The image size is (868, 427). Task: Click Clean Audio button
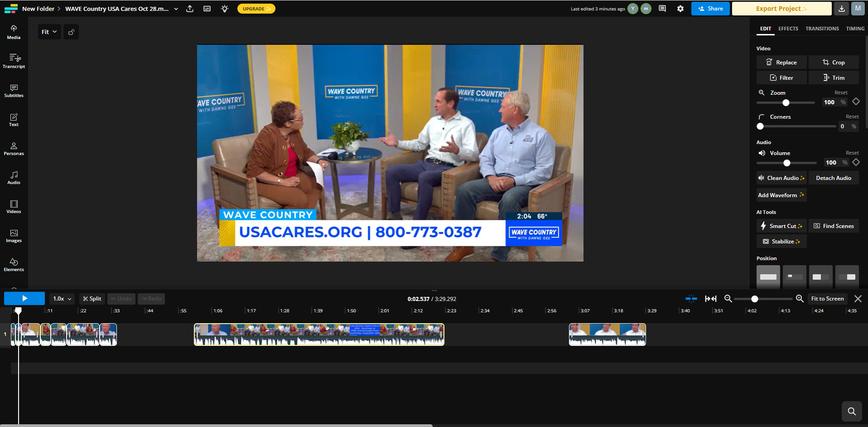coord(781,178)
